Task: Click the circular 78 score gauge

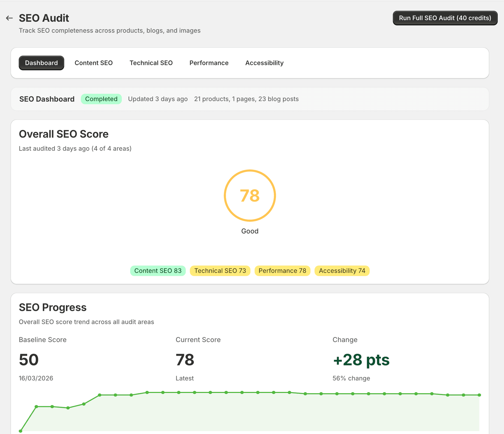Action: (250, 195)
